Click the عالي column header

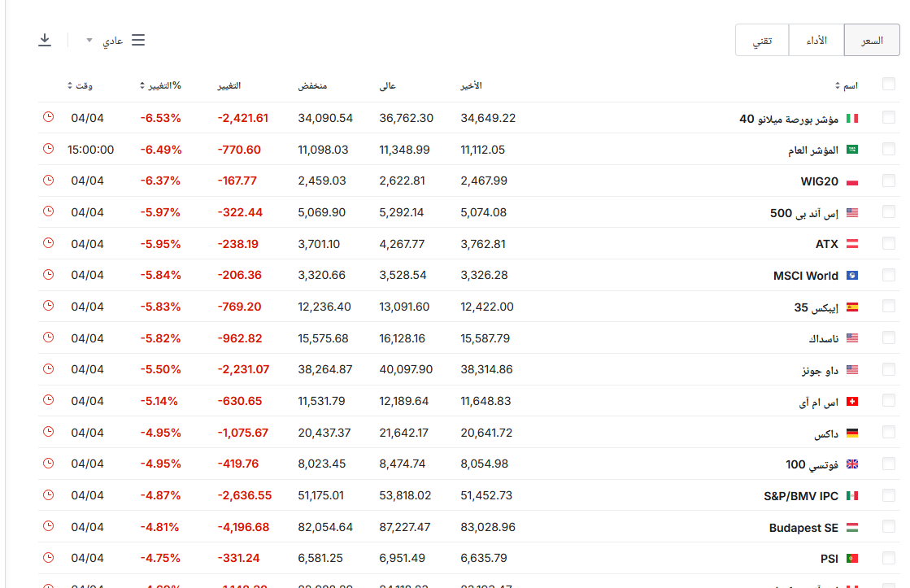(388, 86)
